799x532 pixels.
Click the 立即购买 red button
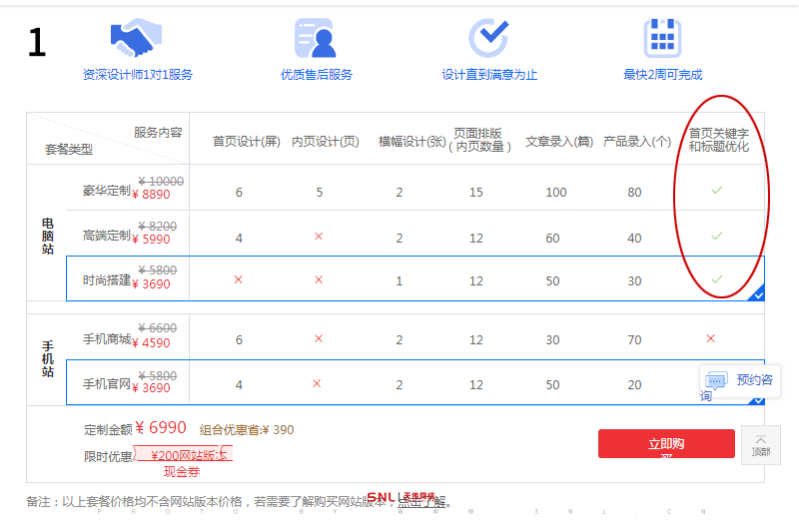click(666, 444)
